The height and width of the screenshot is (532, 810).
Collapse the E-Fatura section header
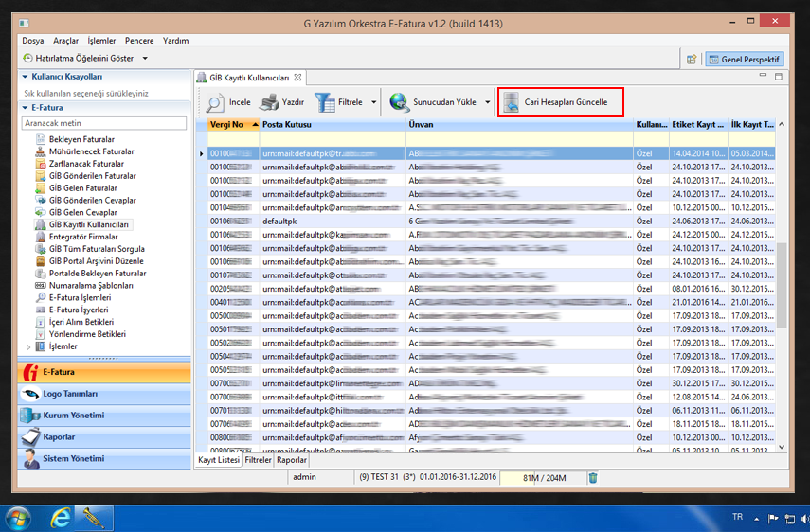click(25, 107)
